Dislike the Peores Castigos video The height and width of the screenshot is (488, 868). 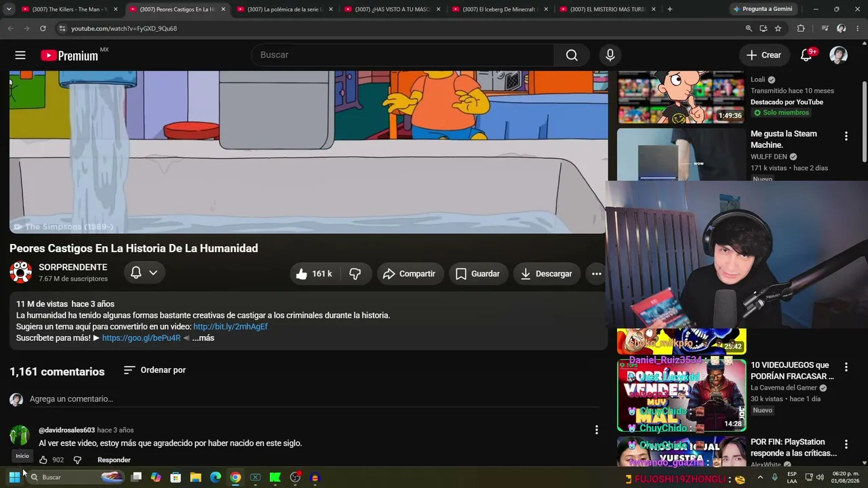[x=355, y=274]
